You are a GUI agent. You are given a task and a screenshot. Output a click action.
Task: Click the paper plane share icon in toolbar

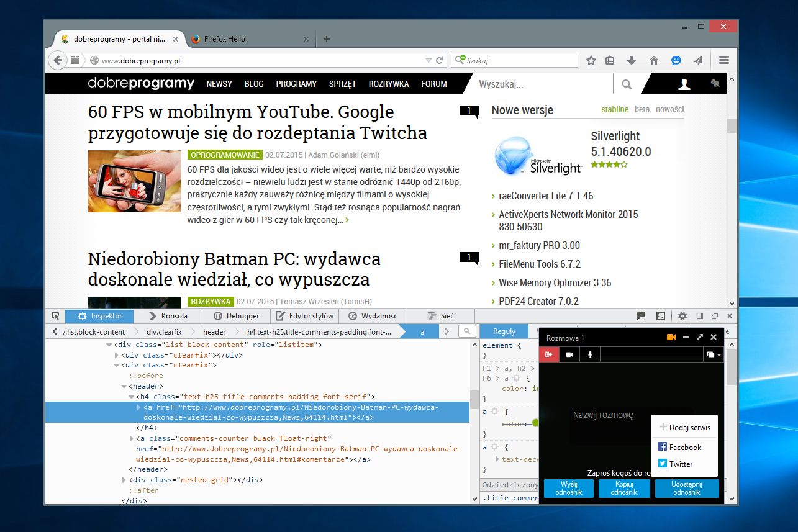[698, 60]
